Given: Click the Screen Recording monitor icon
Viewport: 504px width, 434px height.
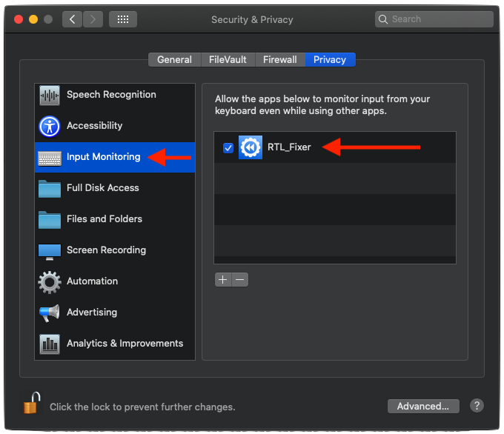Looking at the screenshot, I should pos(50,252).
